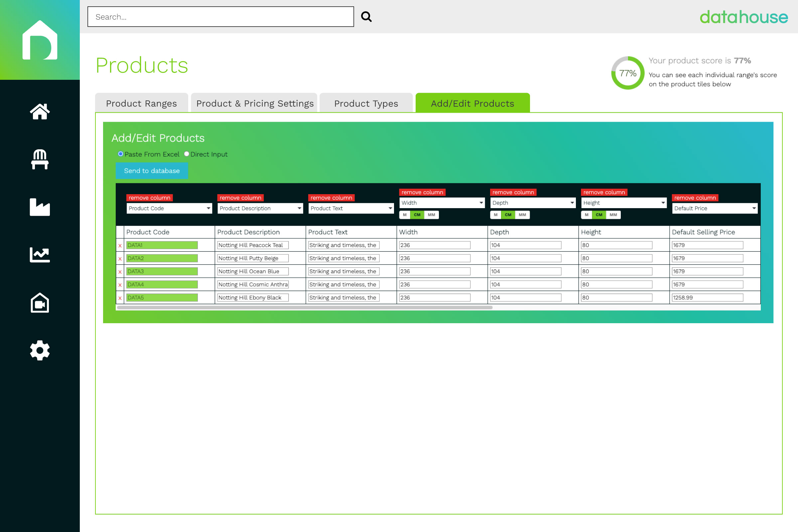Screen dimensions: 798x532
Task: Open the Product Text column dropdown
Action: click(x=351, y=208)
